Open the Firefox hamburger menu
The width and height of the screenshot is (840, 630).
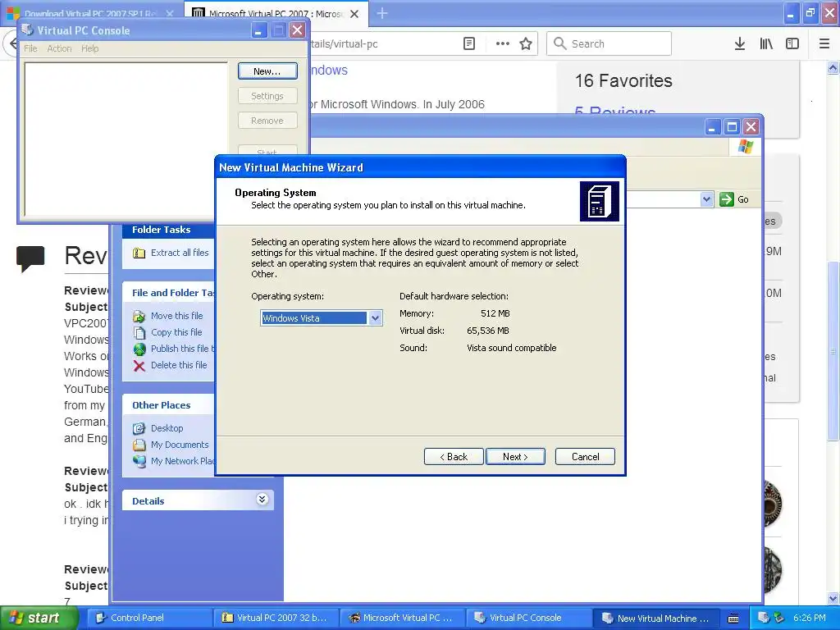(824, 44)
